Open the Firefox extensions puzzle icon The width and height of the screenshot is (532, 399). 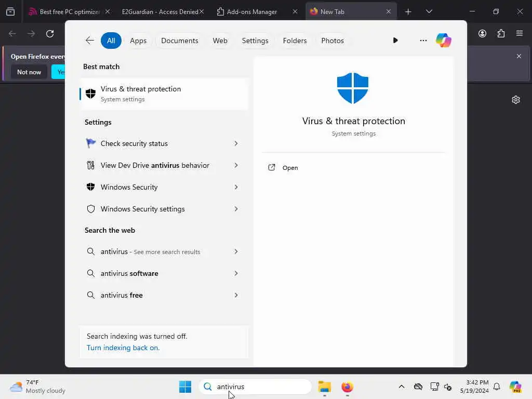pyautogui.click(x=501, y=34)
